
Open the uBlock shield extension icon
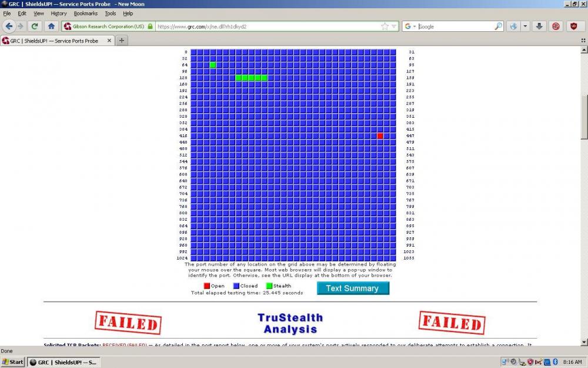pyautogui.click(x=573, y=26)
